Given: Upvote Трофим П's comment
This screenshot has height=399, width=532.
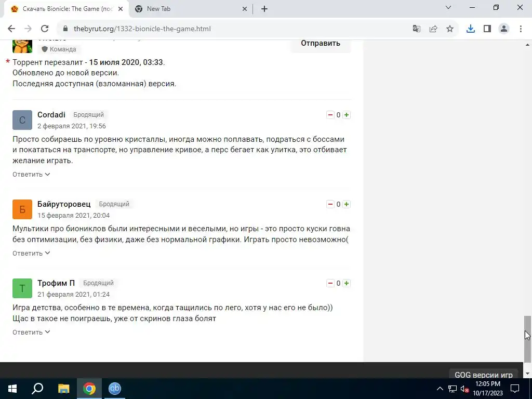Looking at the screenshot, I should pyautogui.click(x=347, y=283).
